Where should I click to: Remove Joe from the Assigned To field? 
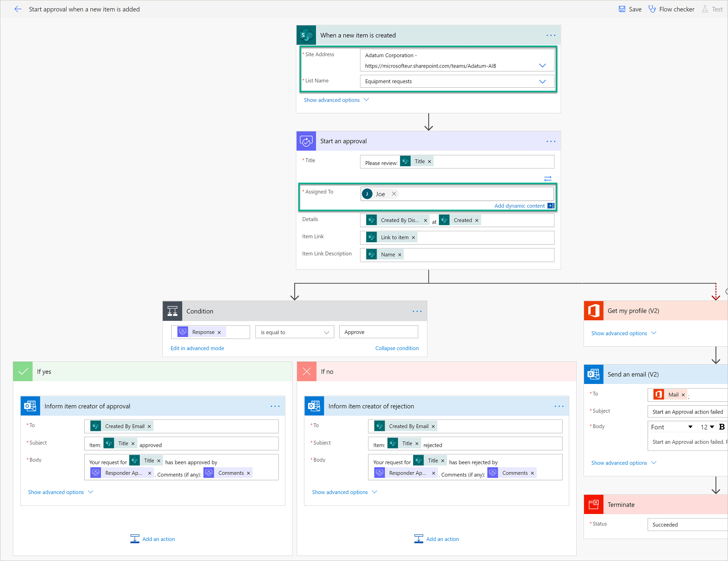point(394,194)
